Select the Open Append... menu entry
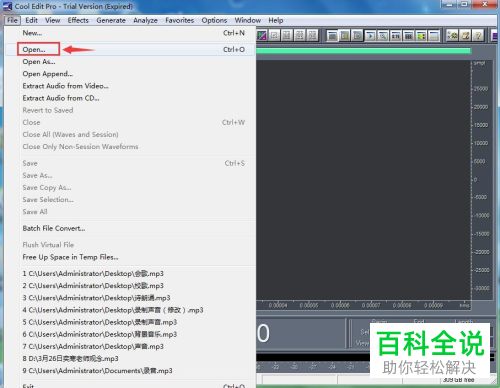 coord(130,74)
